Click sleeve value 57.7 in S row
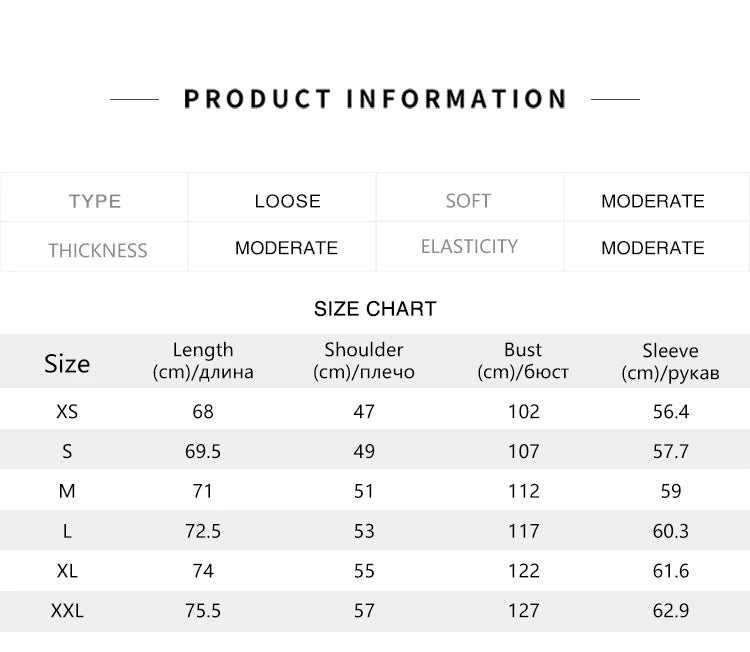Viewport: 750px width, 652px height. [670, 451]
